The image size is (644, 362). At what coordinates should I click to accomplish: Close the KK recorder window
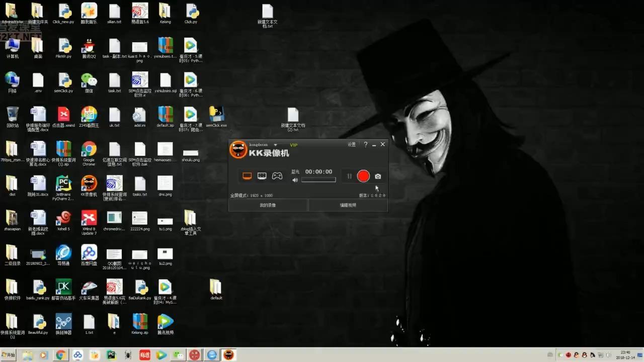(383, 144)
